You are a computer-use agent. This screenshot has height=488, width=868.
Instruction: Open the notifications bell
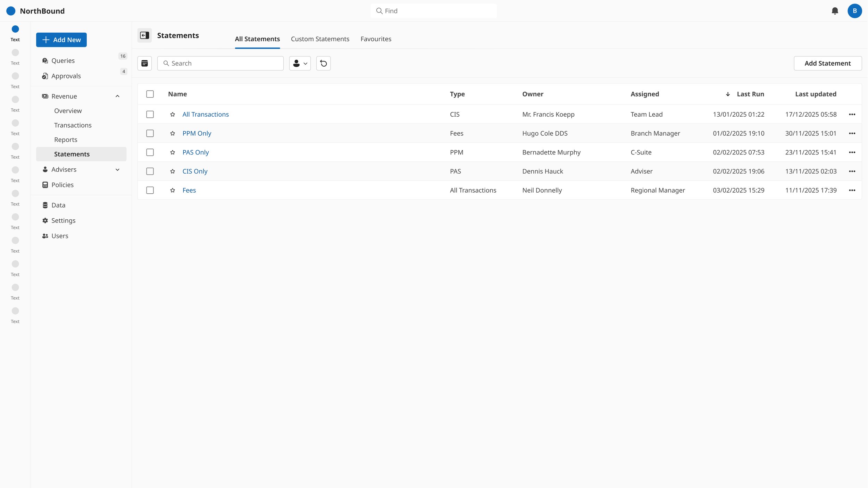coord(835,11)
